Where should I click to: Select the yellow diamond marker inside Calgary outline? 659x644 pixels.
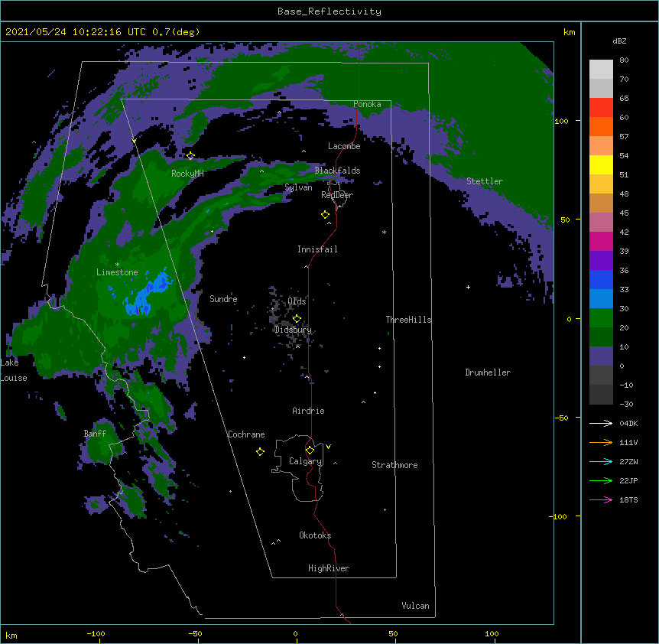tap(310, 450)
